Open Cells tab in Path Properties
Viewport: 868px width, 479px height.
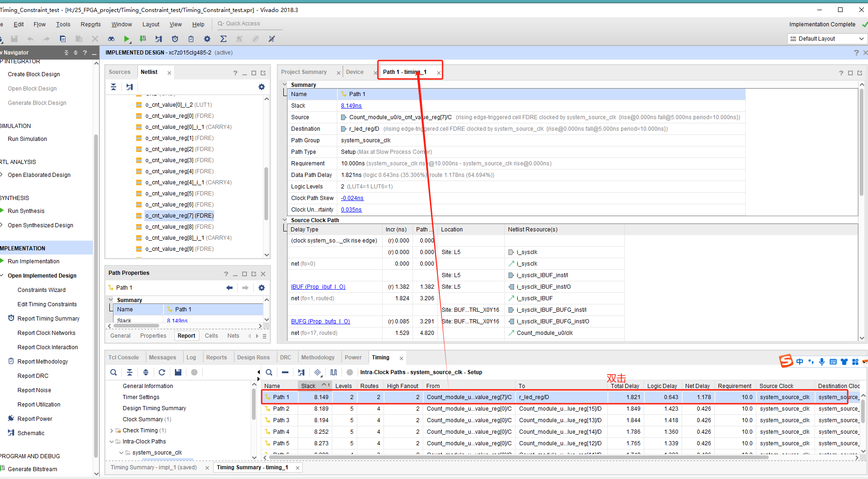211,336
